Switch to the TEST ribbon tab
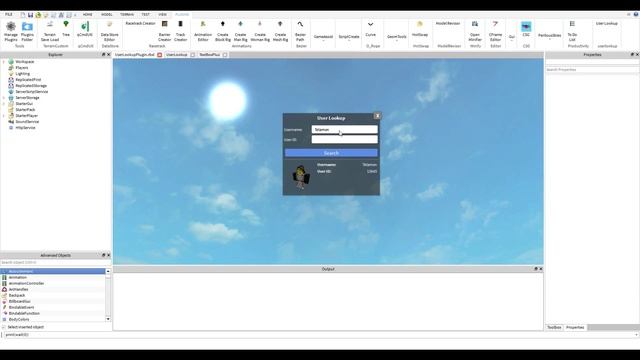640x360 pixels. point(145,15)
